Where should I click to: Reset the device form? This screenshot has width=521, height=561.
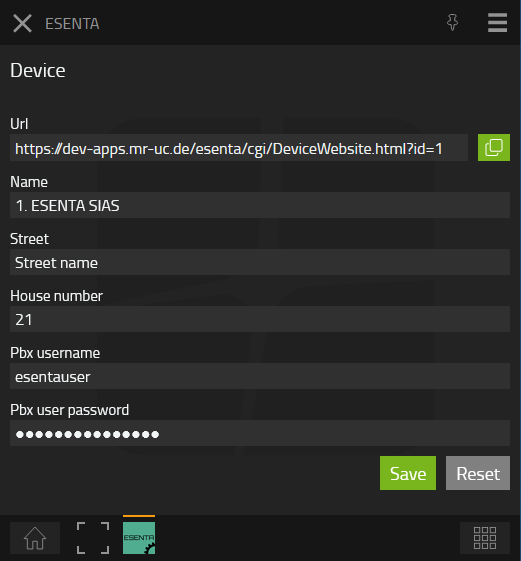click(478, 473)
